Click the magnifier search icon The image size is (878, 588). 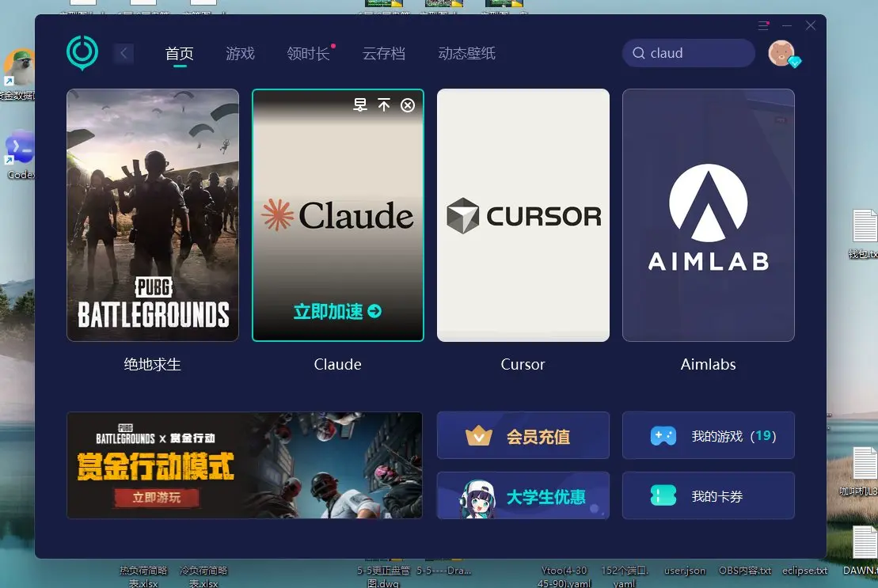coord(638,53)
